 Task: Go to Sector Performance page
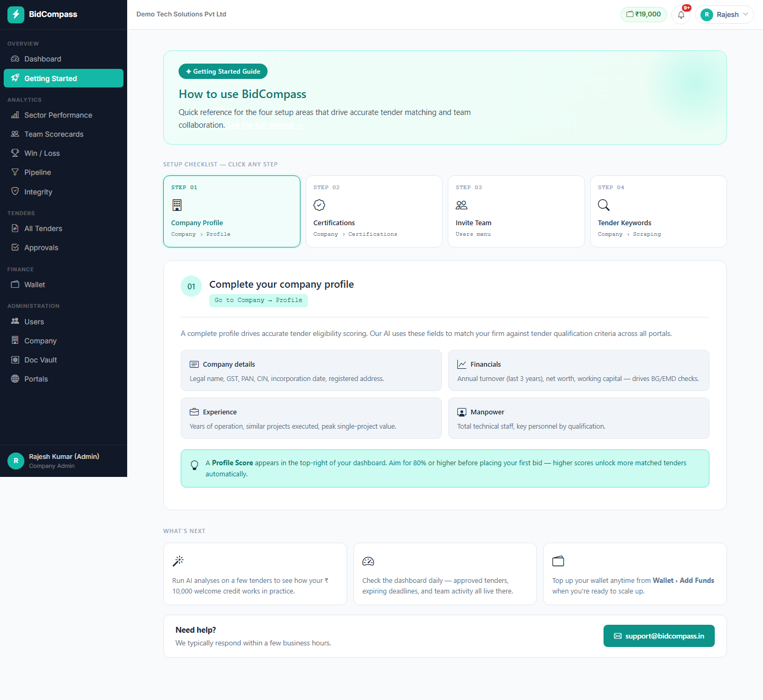64,115
